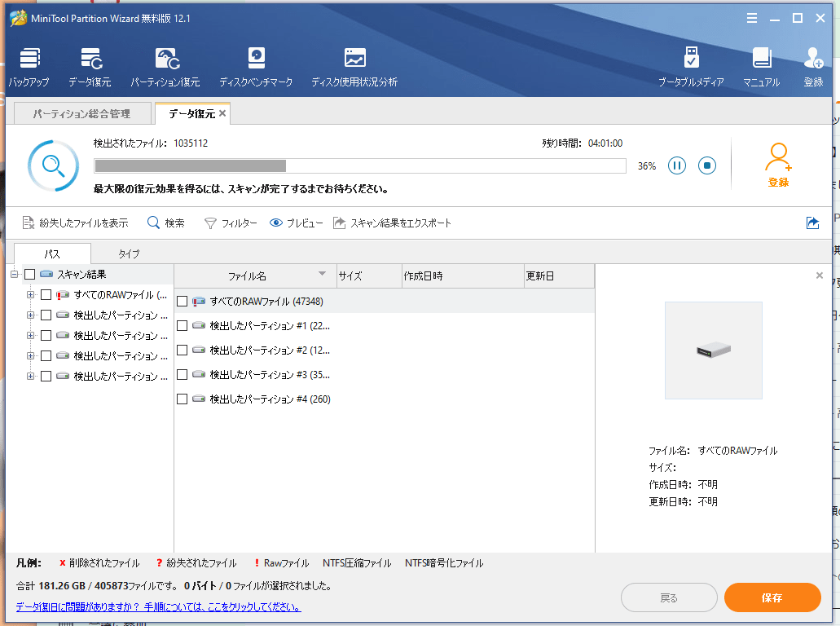Expand すべてのRAWファイル tree node
The image size is (840, 626).
30,295
